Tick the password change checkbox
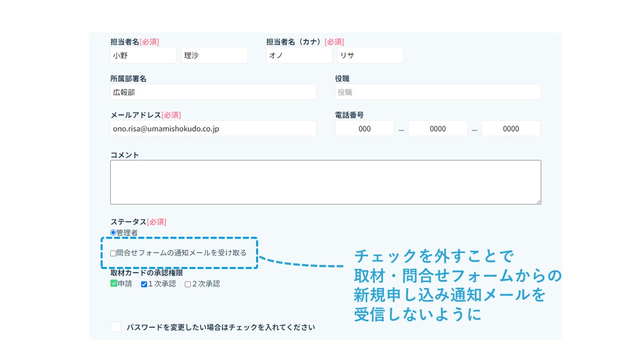 click(x=116, y=327)
